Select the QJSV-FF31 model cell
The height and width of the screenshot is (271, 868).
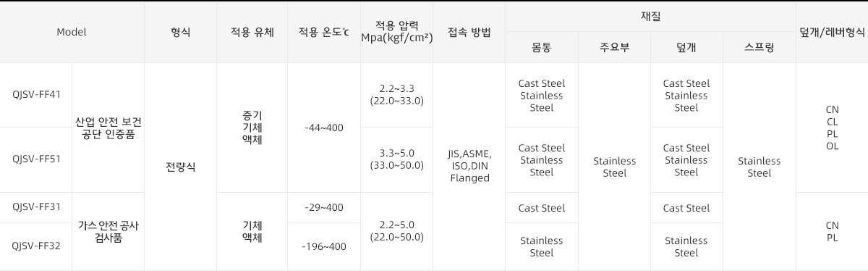pyautogui.click(x=36, y=207)
